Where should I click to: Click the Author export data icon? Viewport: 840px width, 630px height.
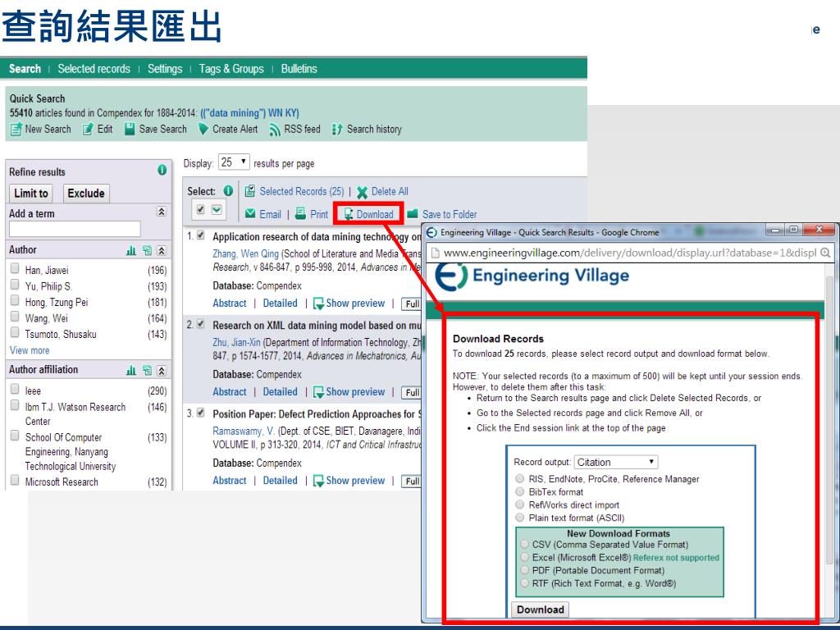[147, 250]
